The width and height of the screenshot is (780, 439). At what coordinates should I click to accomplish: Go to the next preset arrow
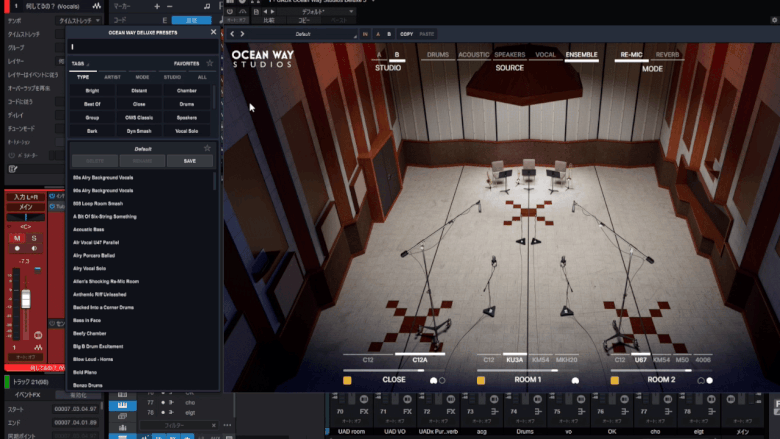click(x=242, y=34)
